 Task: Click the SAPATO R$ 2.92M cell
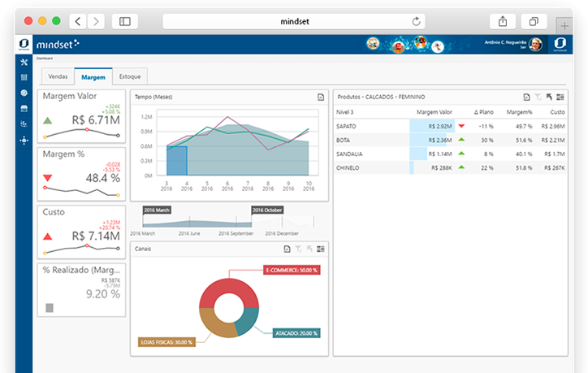click(432, 127)
